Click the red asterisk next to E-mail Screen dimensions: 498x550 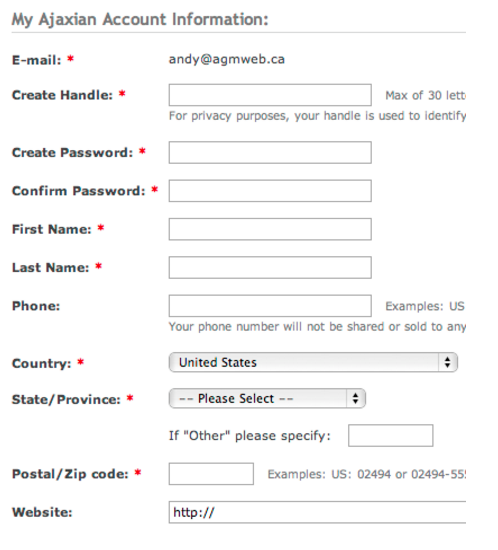(x=70, y=59)
